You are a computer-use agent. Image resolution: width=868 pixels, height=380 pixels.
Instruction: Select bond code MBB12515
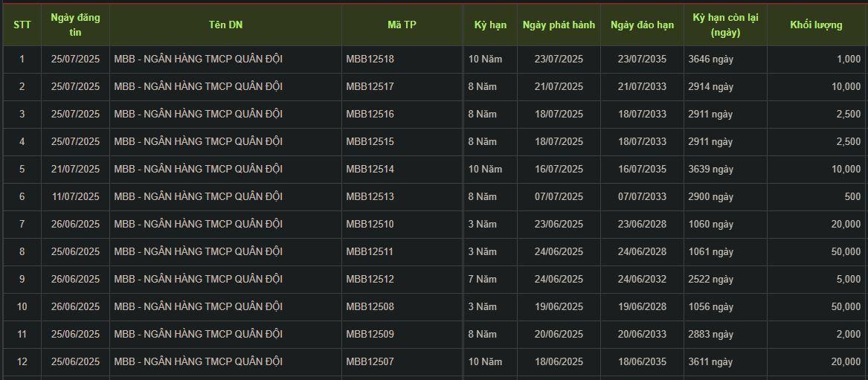(370, 141)
